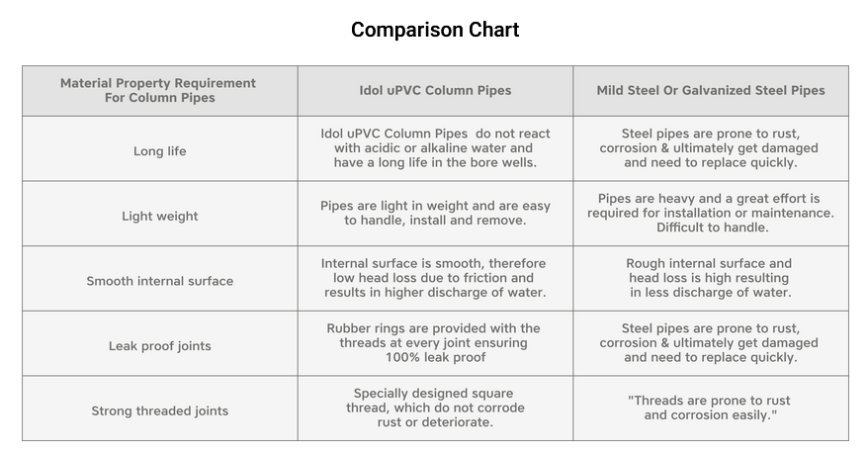The image size is (868, 454).
Task: Click the 'Difficult to handle.' text line
Action: 710,227
